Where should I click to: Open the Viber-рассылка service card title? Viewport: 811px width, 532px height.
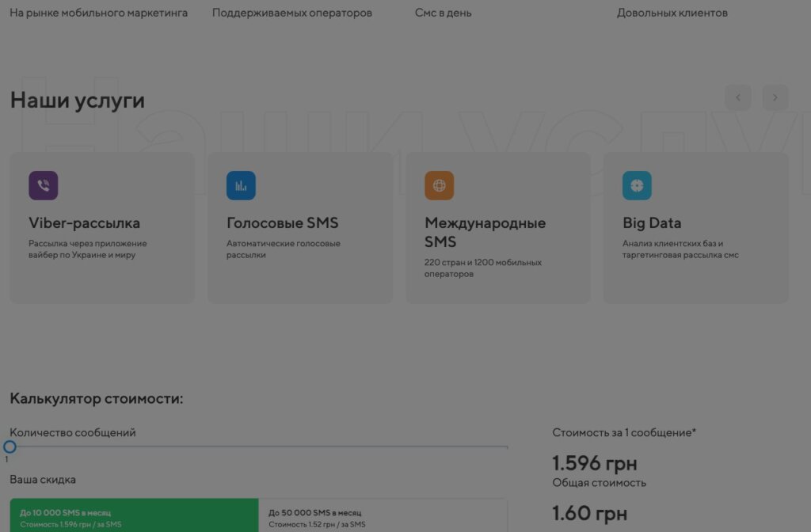coord(84,222)
